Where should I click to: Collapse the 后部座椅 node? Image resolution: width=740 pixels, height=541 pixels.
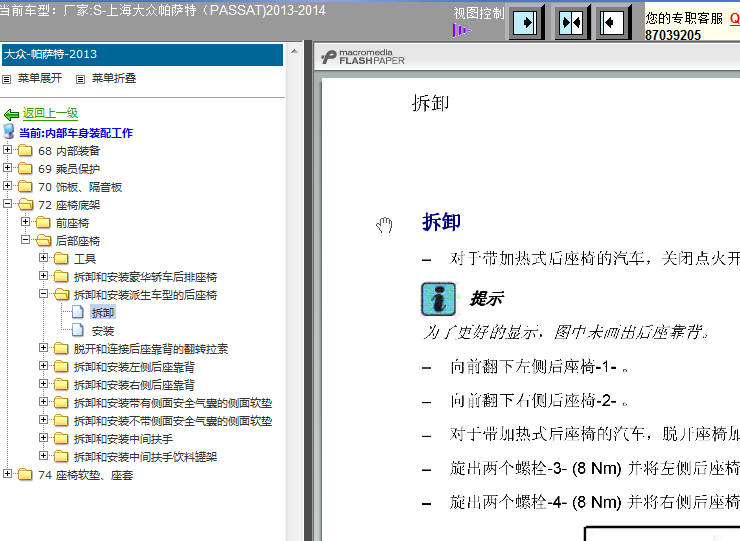[x=25, y=239]
